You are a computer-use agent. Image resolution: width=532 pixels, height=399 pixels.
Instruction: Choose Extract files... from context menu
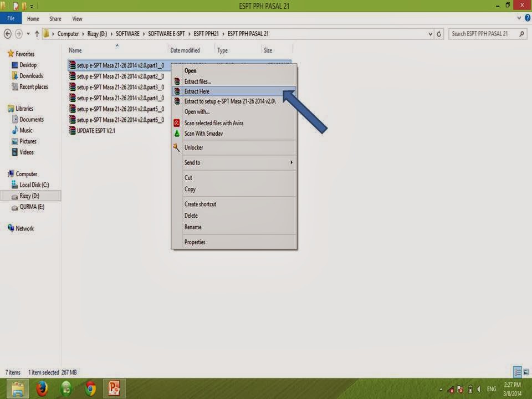(234, 81)
